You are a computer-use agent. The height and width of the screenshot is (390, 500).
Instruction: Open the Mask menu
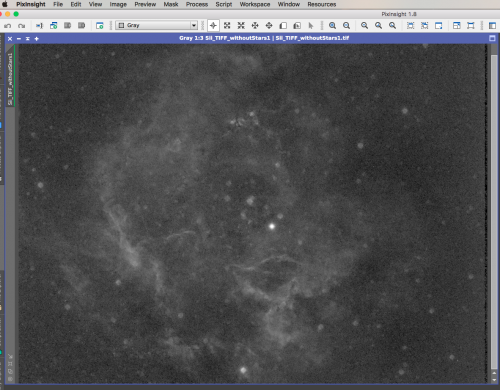click(171, 4)
